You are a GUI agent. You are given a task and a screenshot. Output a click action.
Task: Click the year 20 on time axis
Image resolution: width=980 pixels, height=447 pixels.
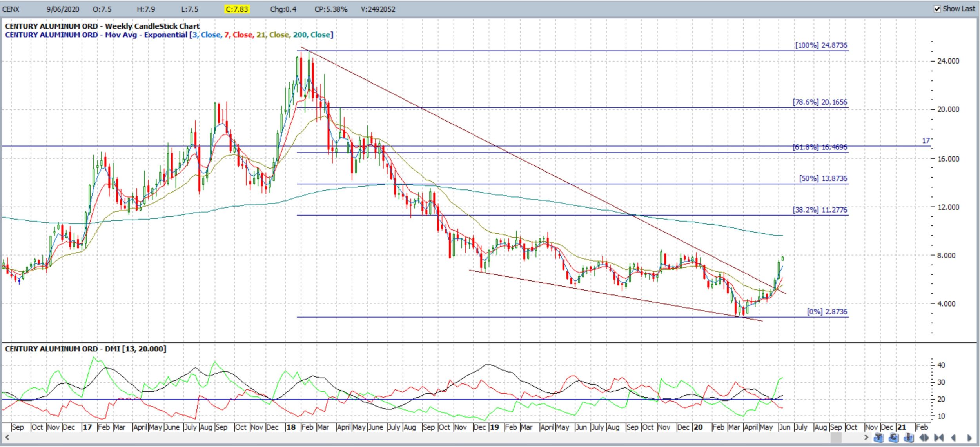click(698, 427)
